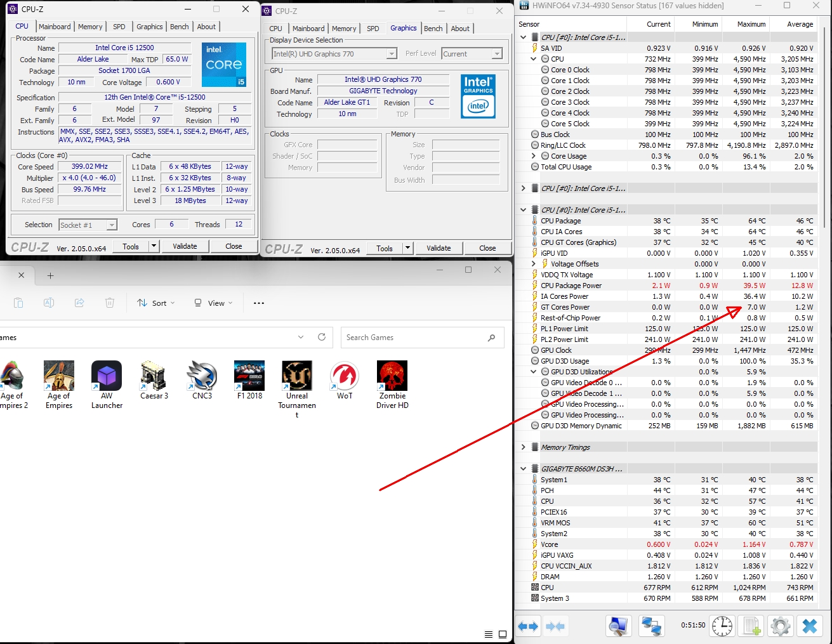Select CPU tab in right CPU-Z window
This screenshot has width=832, height=644.
click(x=276, y=29)
